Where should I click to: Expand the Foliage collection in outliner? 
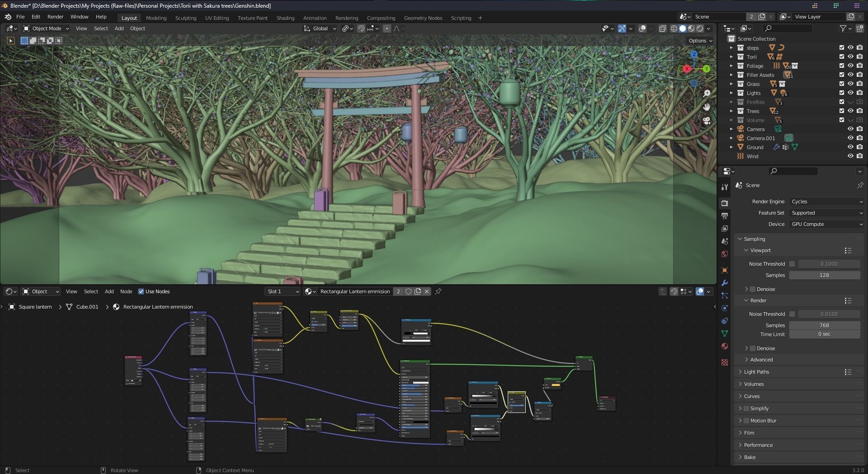pos(731,66)
